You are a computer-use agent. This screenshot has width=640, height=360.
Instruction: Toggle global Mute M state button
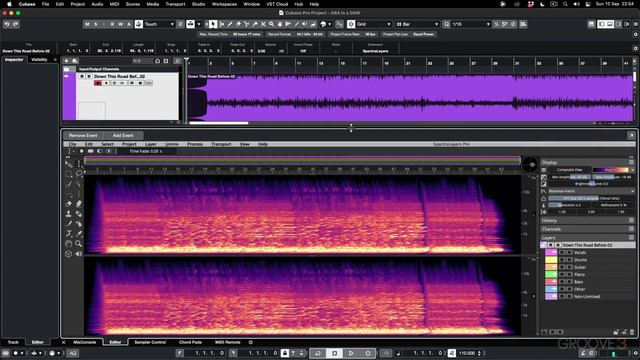click(x=87, y=24)
